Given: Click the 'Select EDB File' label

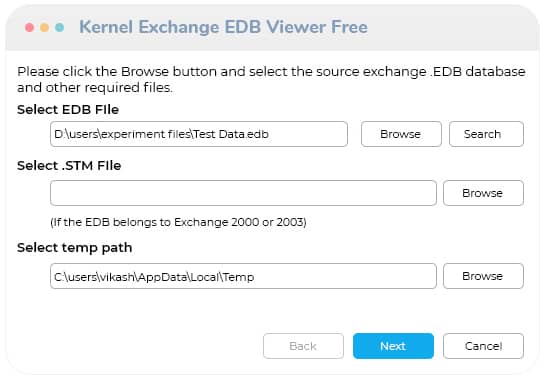Looking at the screenshot, I should (x=68, y=110).
